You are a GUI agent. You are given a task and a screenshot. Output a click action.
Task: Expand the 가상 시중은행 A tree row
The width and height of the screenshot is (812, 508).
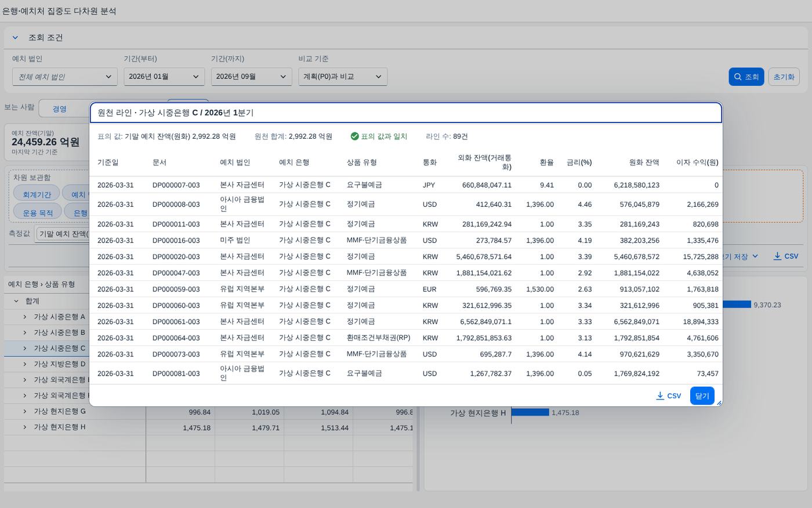pyautogui.click(x=25, y=316)
